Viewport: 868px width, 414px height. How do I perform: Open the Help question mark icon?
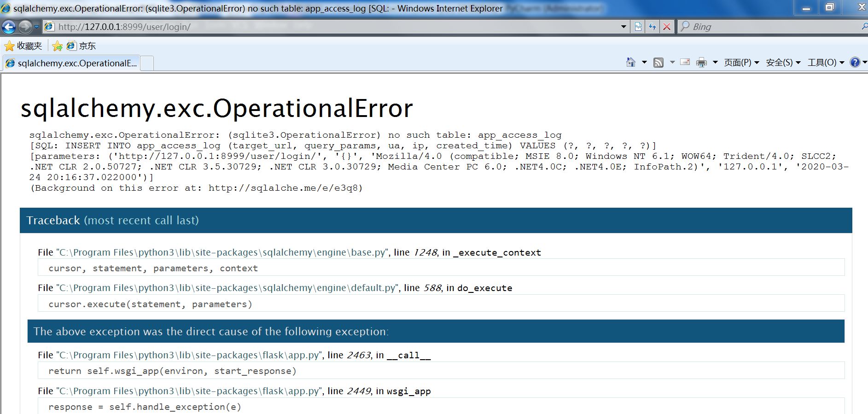click(x=855, y=62)
